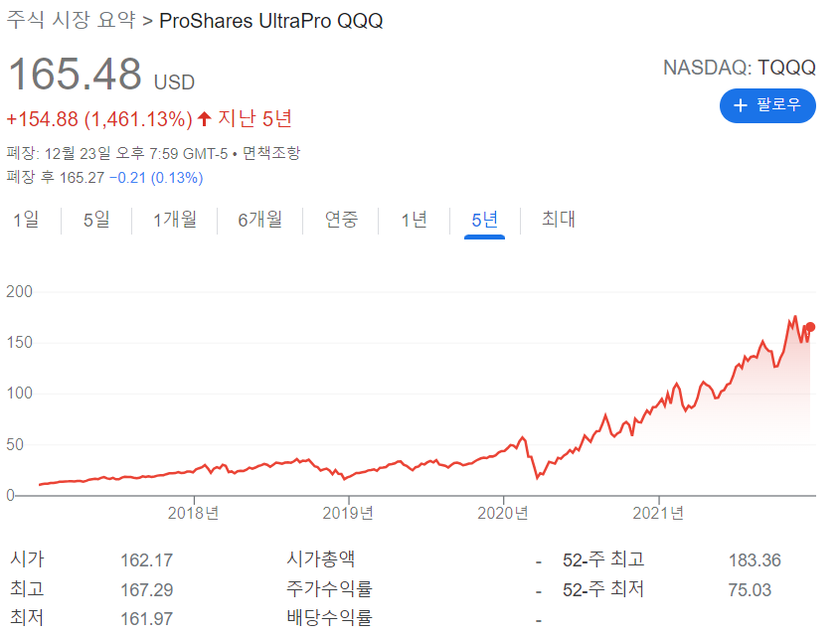Click the 52-주 최저 label
Screen dimensions: 840x636
pyautogui.click(x=603, y=589)
